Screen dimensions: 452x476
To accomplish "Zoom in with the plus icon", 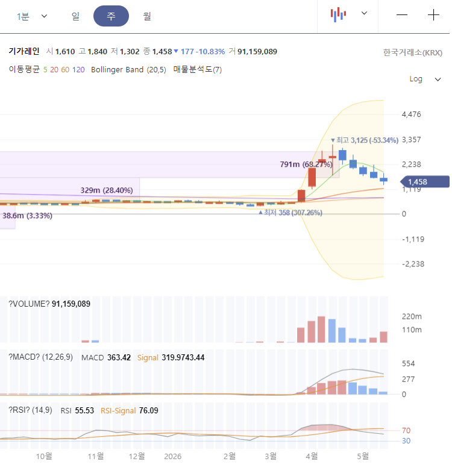I will pyautogui.click(x=433, y=15).
